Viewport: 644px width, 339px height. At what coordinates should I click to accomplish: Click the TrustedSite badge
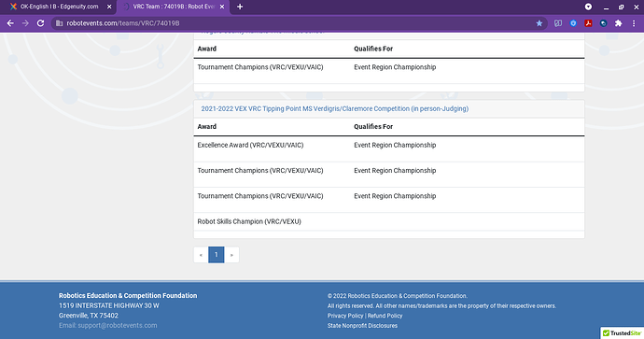(x=622, y=332)
